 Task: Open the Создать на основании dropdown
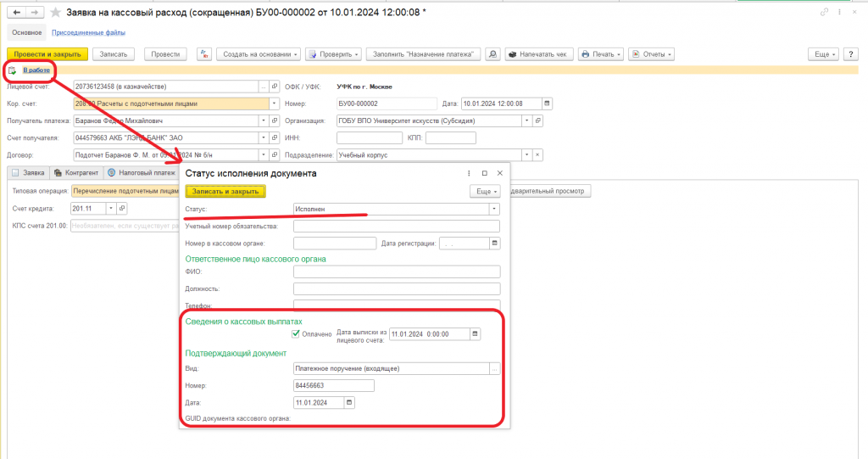click(x=259, y=54)
